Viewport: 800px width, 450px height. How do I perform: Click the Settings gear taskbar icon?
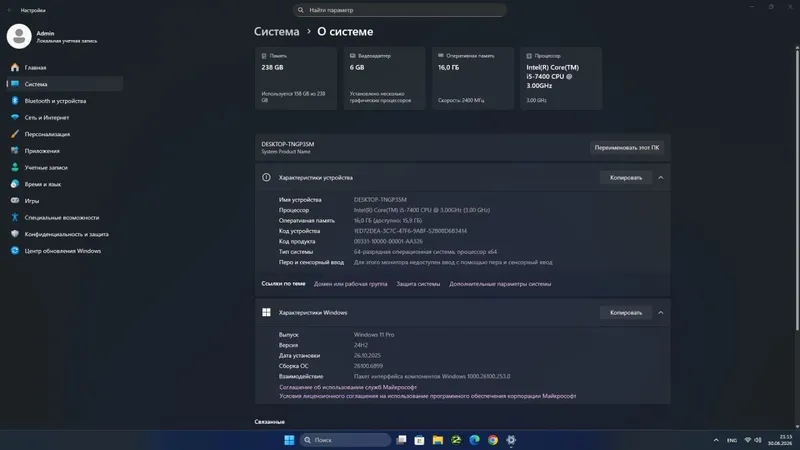pos(511,440)
